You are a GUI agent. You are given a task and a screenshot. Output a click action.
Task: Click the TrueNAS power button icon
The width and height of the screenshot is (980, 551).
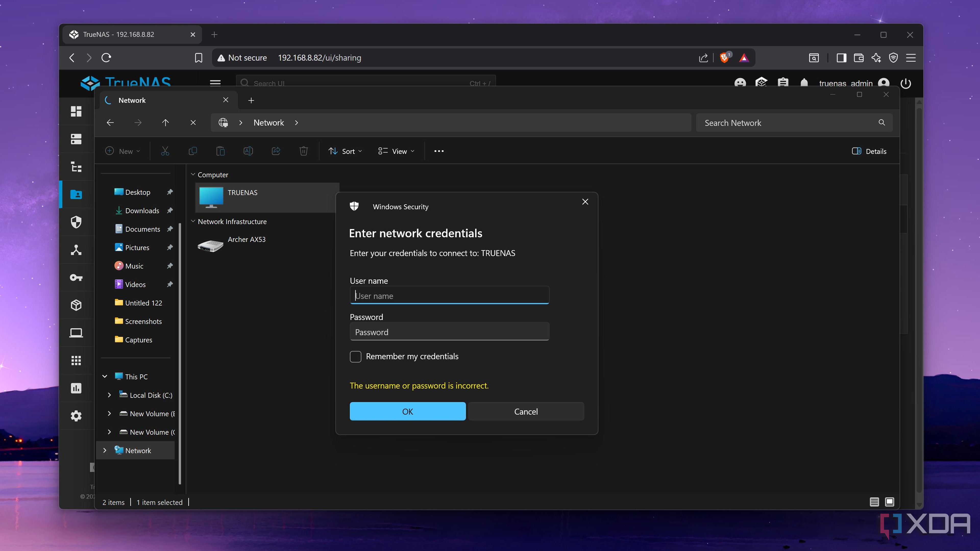(x=906, y=83)
